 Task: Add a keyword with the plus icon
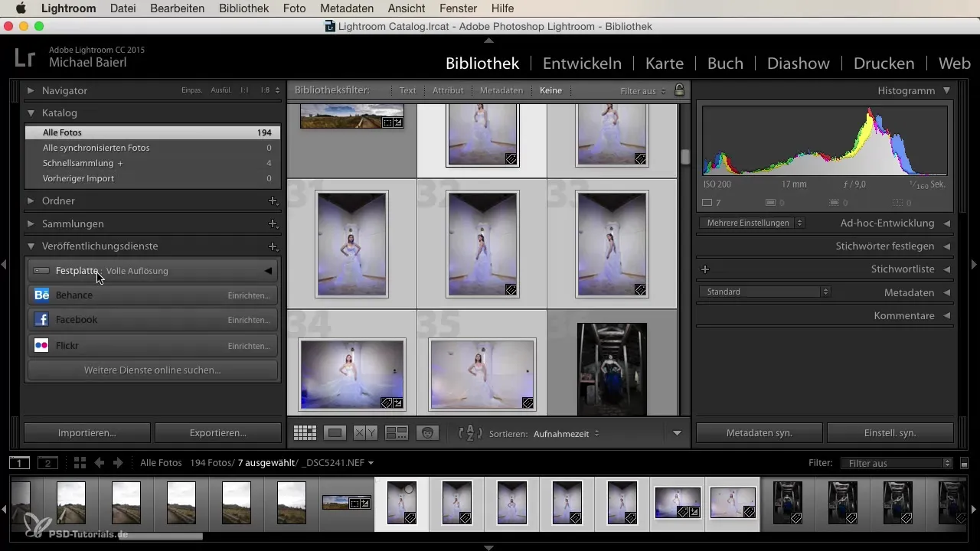(x=705, y=269)
